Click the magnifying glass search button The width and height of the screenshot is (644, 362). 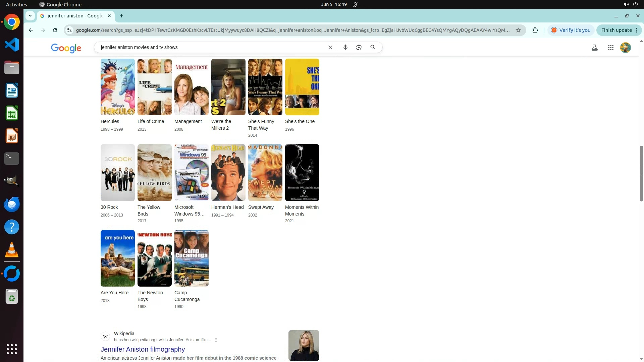click(x=373, y=47)
